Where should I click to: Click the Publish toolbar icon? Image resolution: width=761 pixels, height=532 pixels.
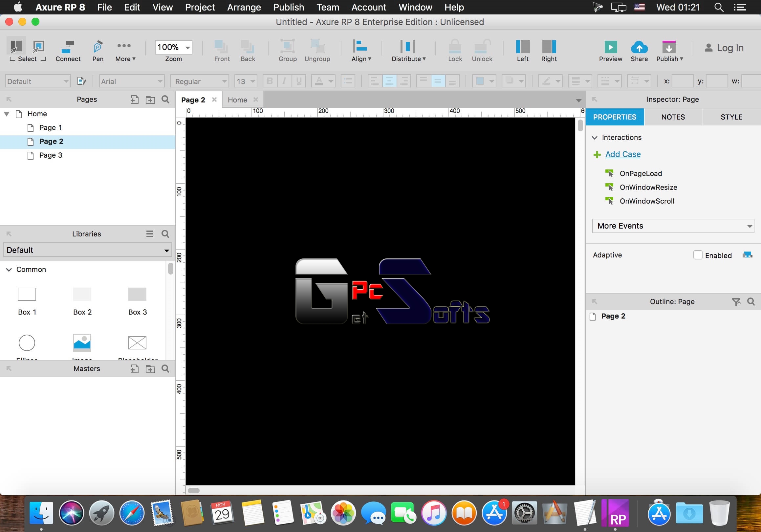click(669, 47)
